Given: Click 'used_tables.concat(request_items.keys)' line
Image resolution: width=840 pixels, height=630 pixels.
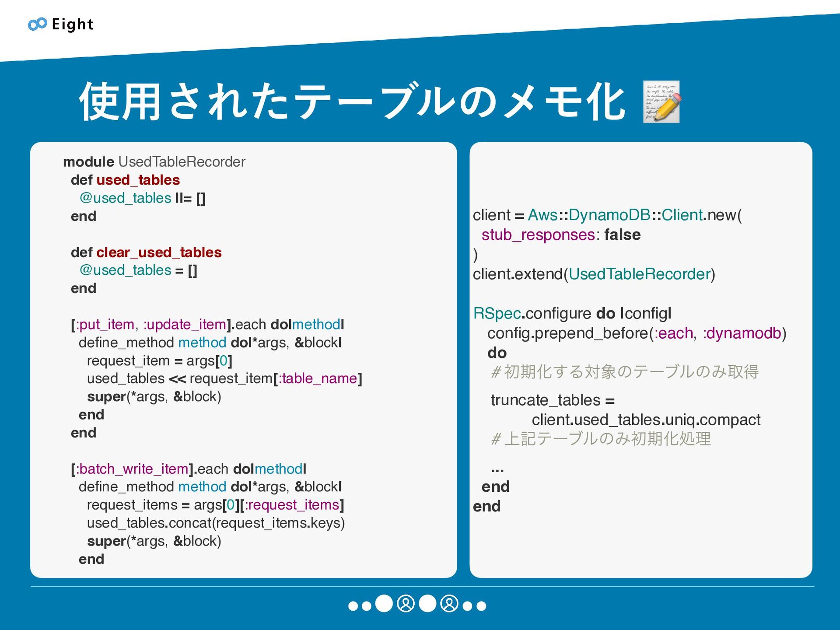Looking at the screenshot, I should (216, 523).
